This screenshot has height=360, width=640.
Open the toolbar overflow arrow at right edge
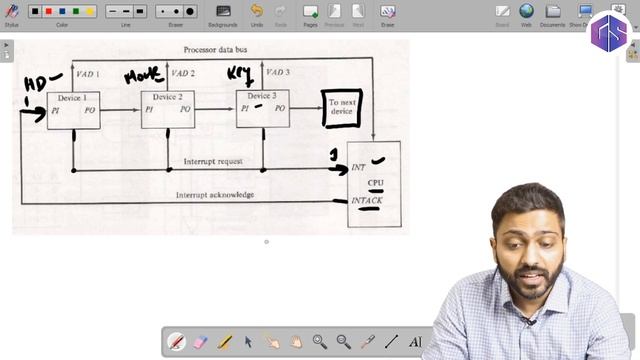(x=636, y=27)
